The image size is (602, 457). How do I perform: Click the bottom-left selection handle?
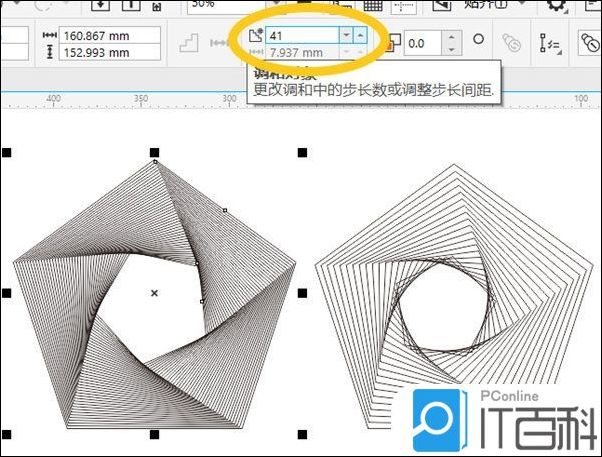click(7, 435)
